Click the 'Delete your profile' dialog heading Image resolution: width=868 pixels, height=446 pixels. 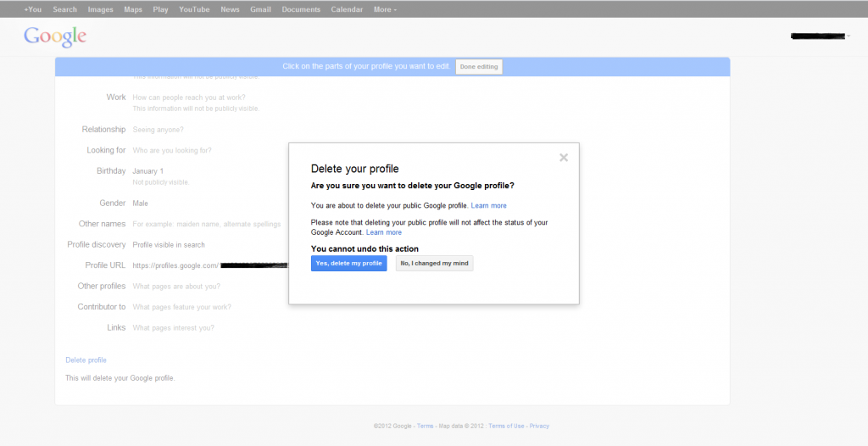[355, 169]
